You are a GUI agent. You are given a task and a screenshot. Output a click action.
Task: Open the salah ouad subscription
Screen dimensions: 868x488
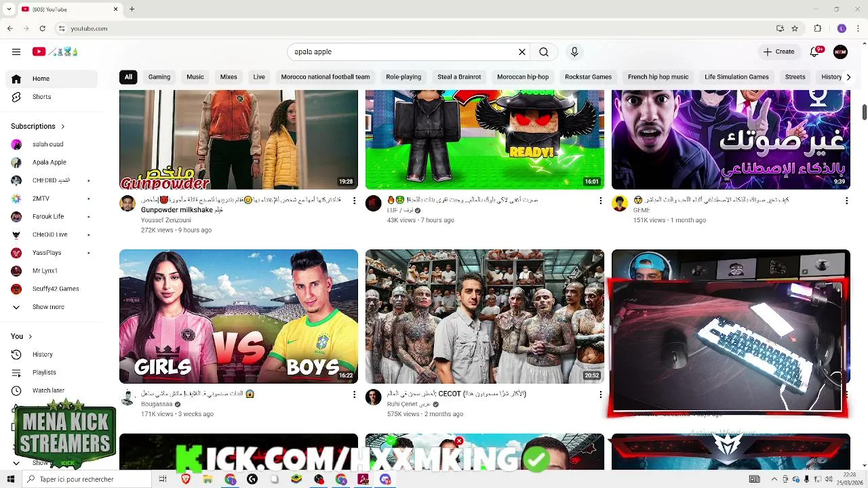52,144
